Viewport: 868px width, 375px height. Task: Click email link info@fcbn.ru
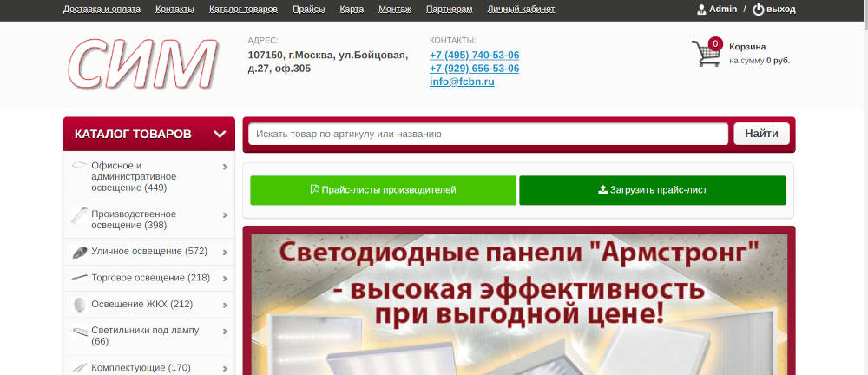coord(462,82)
